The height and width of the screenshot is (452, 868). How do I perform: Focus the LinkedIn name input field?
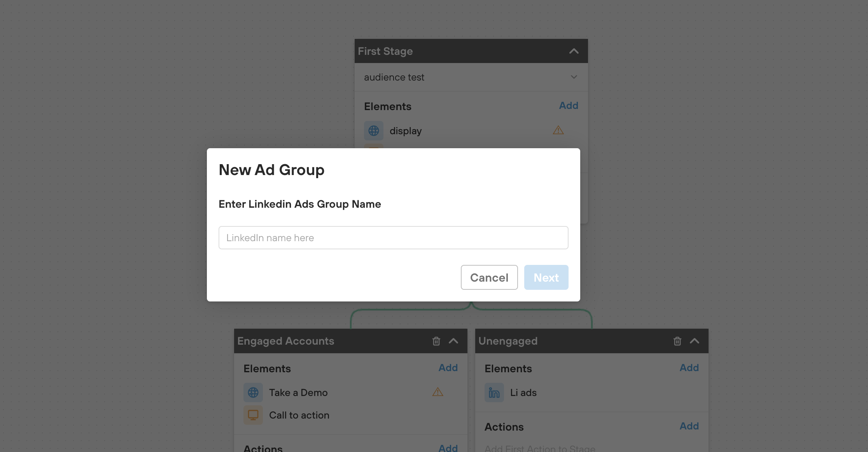click(393, 238)
